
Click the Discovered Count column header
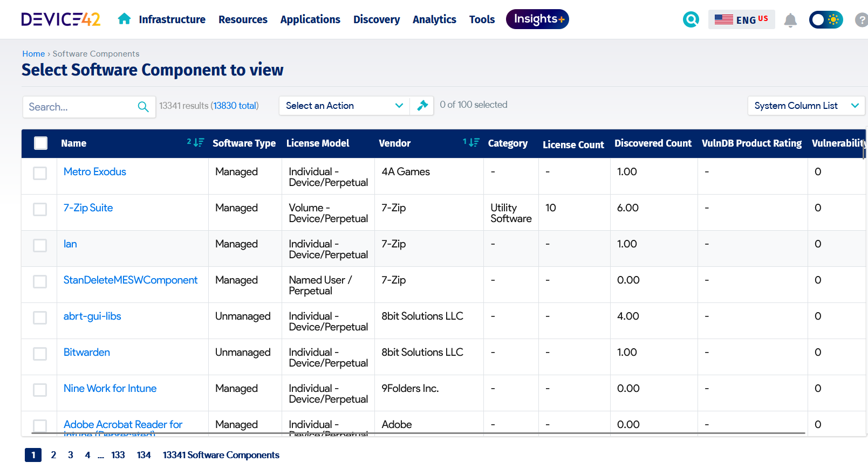653,143
